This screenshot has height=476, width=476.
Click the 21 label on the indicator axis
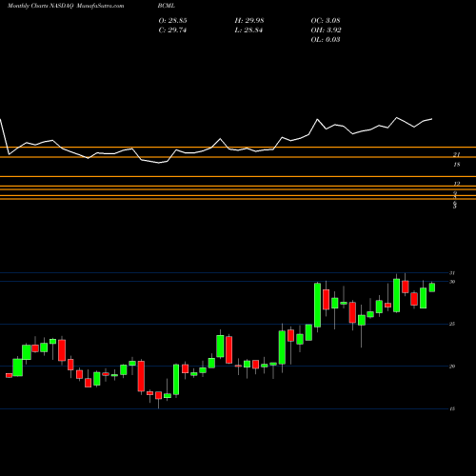pos(457,155)
